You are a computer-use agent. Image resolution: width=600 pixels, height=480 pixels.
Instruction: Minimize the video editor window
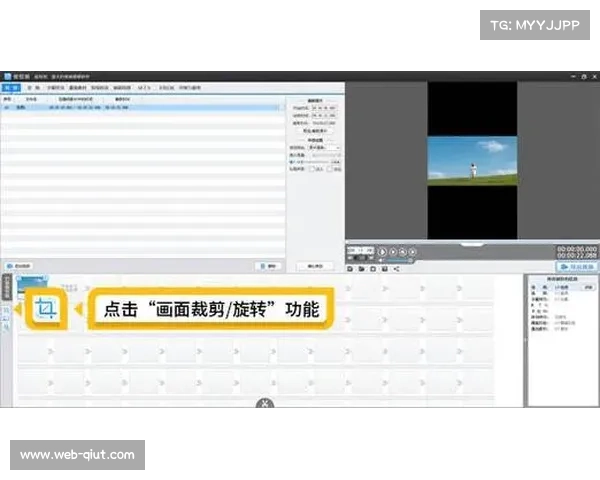point(574,77)
